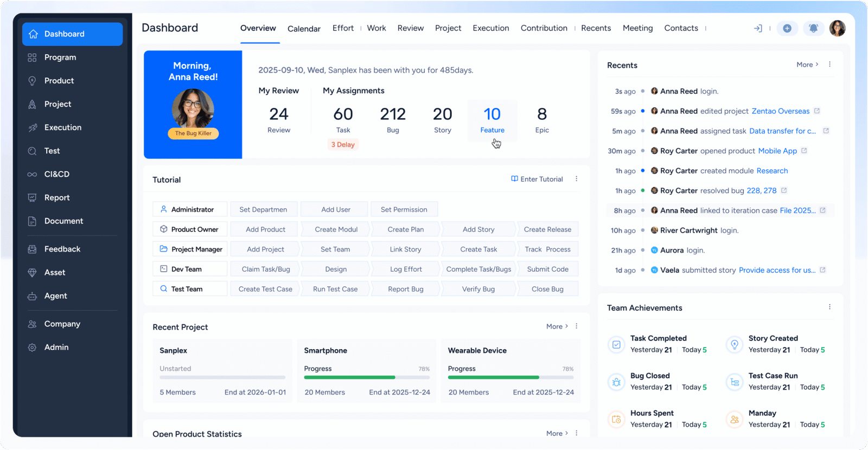
Task: Select the Test Team tutorial role
Action: click(190, 289)
